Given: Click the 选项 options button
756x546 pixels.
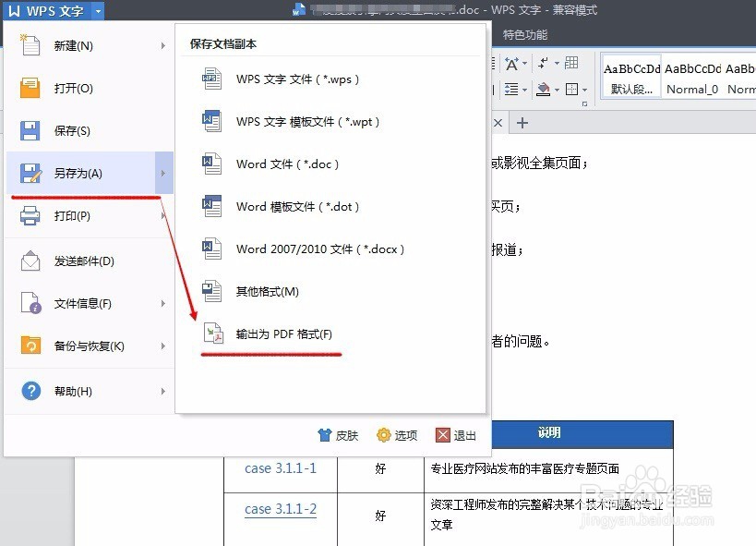Looking at the screenshot, I should pyautogui.click(x=397, y=435).
